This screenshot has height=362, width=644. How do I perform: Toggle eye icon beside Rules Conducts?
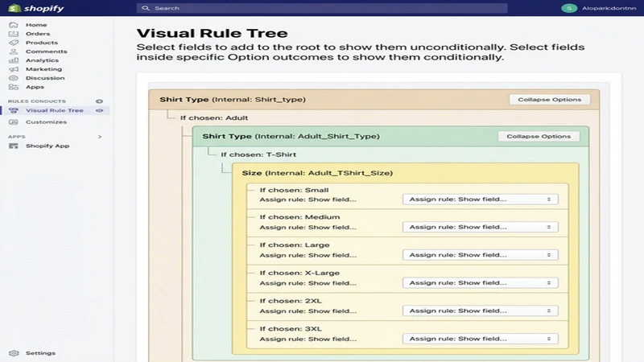pyautogui.click(x=99, y=101)
